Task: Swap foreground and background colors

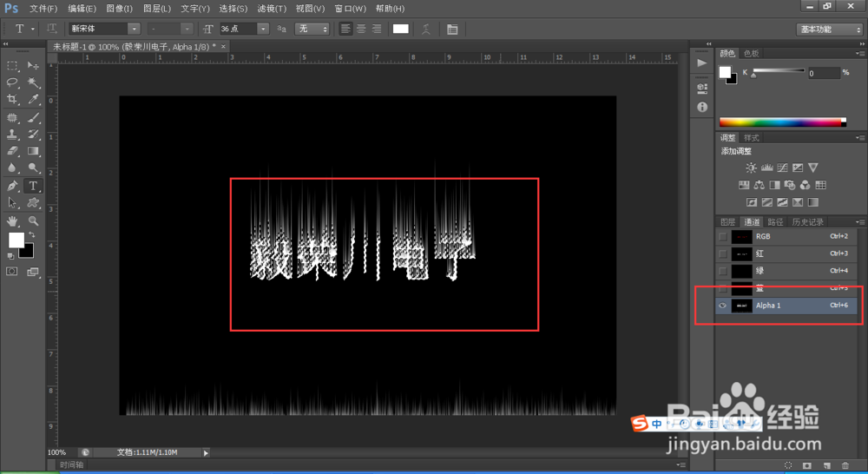Action: [31, 234]
